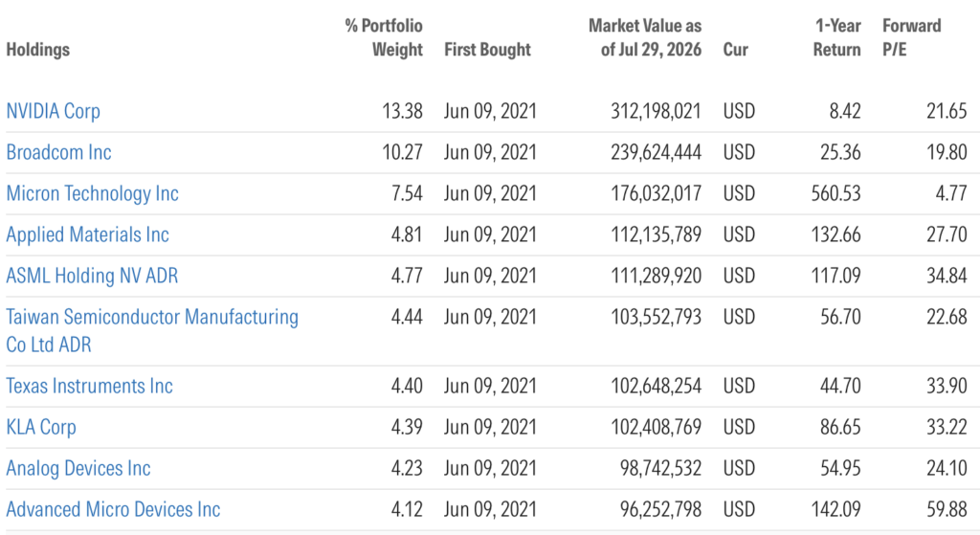
Task: Open the NVIDIA Corp holding link
Action: point(54,111)
